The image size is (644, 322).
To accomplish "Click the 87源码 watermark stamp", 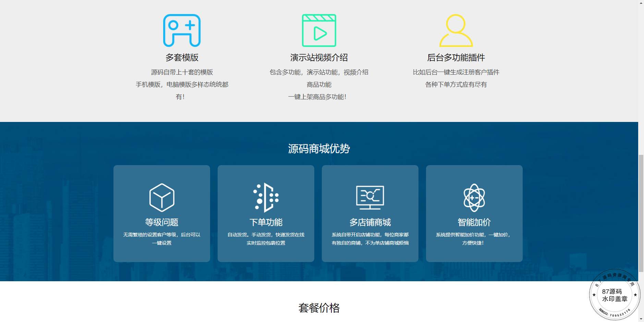I will [x=615, y=295].
